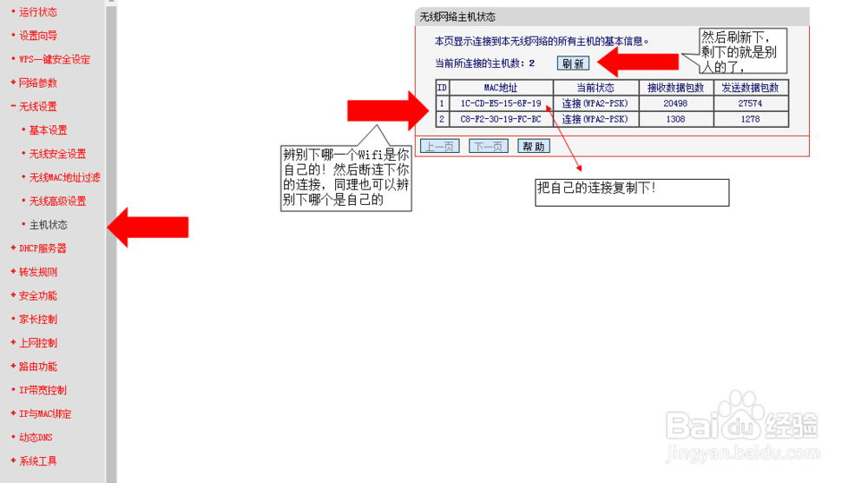
Task: Open 运行状态 in the sidebar
Action: (37, 12)
